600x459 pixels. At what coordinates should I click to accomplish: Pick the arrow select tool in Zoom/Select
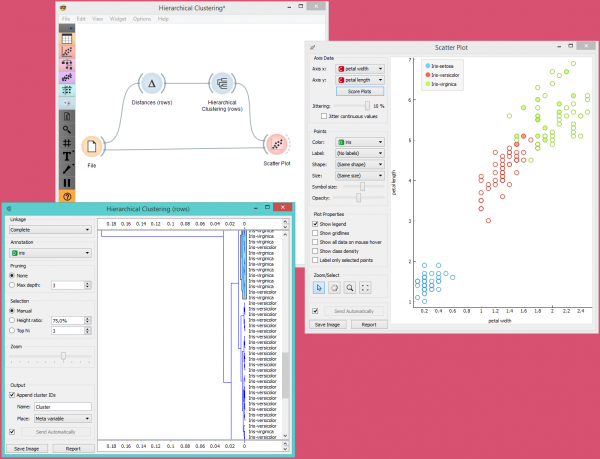tap(319, 288)
